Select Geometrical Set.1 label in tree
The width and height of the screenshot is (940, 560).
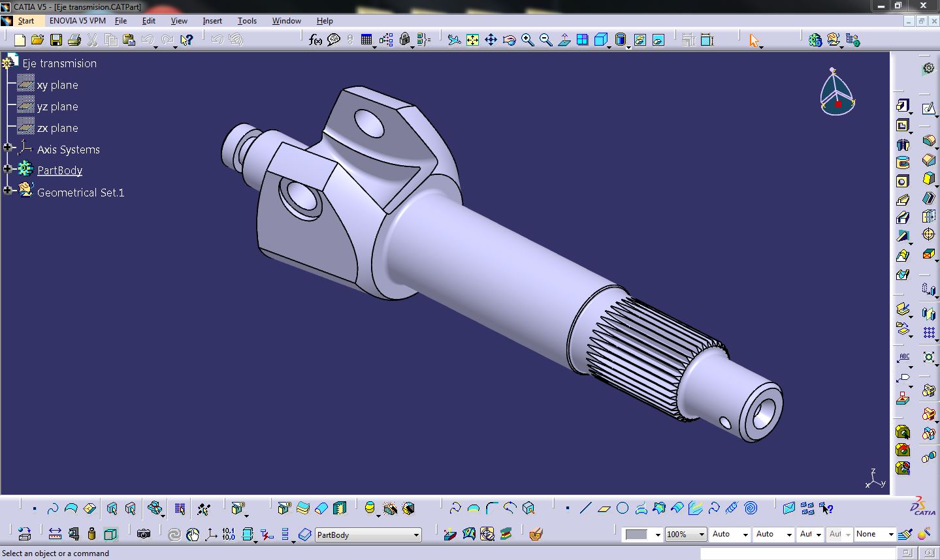click(x=80, y=193)
